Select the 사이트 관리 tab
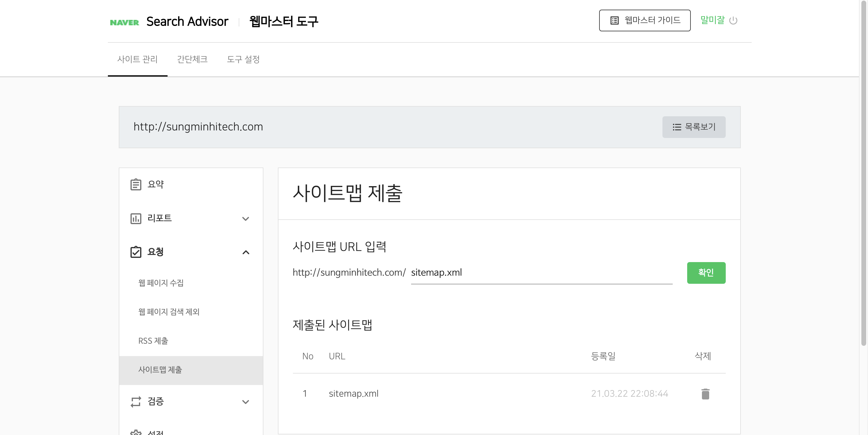Image resolution: width=868 pixels, height=435 pixels. [137, 60]
